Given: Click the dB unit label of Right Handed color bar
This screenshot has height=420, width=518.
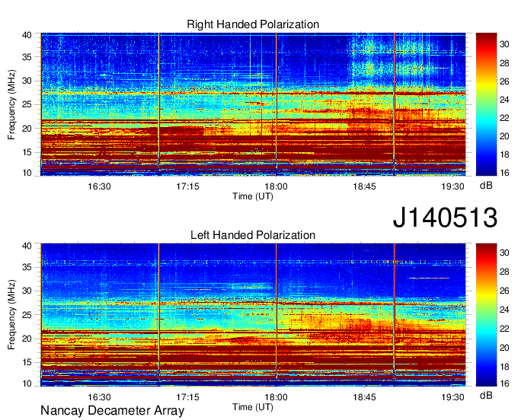Looking at the screenshot, I should tap(486, 186).
